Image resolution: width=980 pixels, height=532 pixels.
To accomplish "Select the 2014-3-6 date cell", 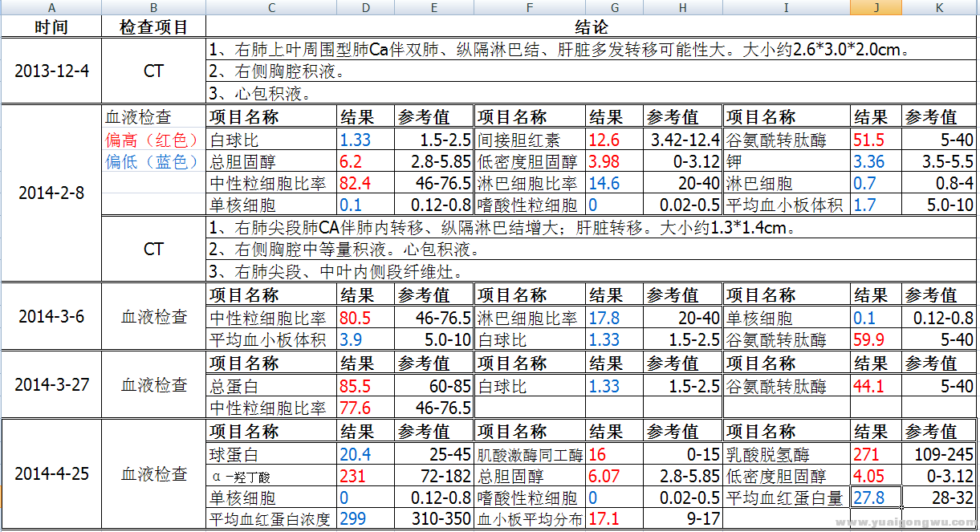I will (51, 316).
